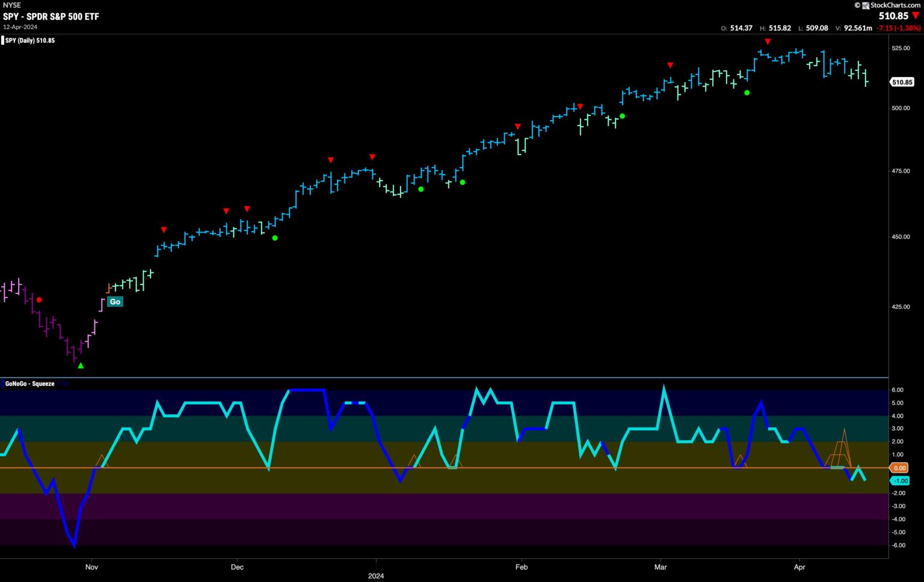Click the SPY - SPDR S&P 500 ETF title
This screenshot has width=924, height=582.
[x=51, y=16]
